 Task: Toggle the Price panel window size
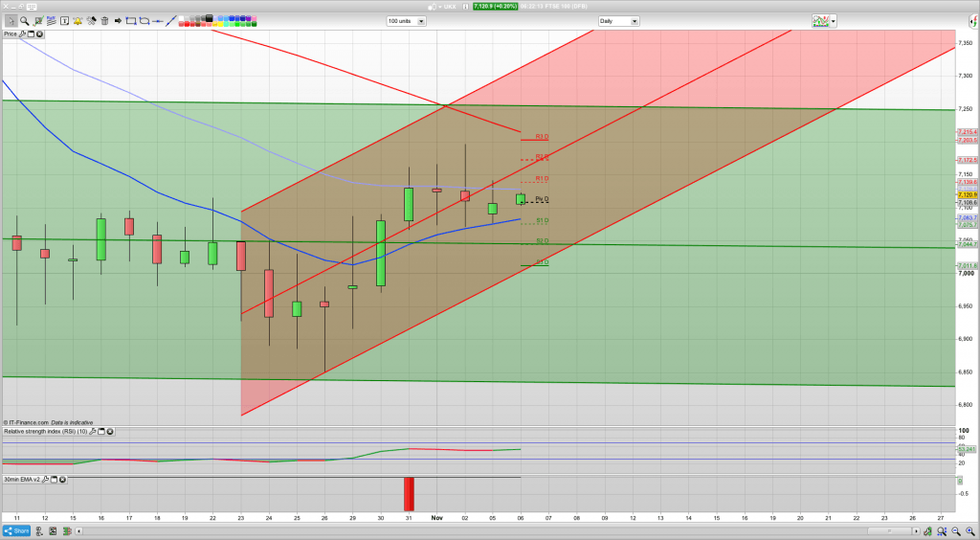pyautogui.click(x=32, y=34)
